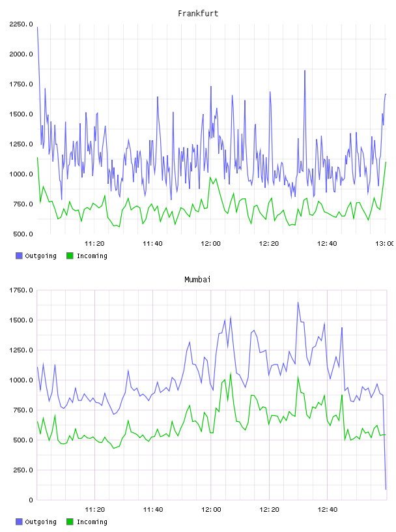This screenshot has width=396, height=532.
Task: Click the 12:00 time label in Mumbai chart
Action: [211, 510]
